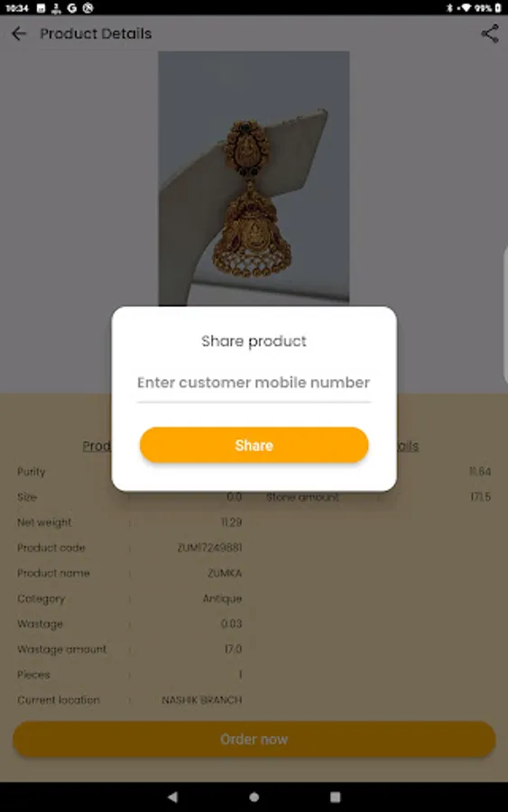Tap the Android back navigation button
Screen dimensions: 508x812
coord(173,797)
